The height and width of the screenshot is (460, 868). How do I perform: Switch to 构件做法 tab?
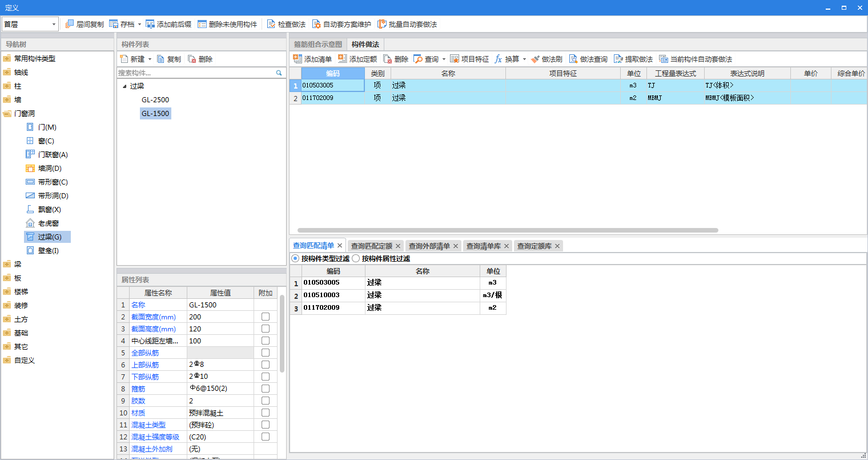coord(365,45)
